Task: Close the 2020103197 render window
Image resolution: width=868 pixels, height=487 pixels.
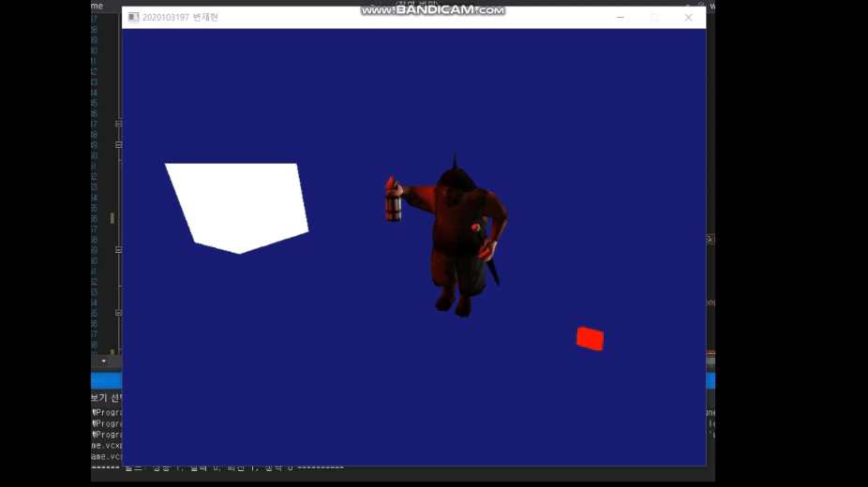Action: coord(688,17)
